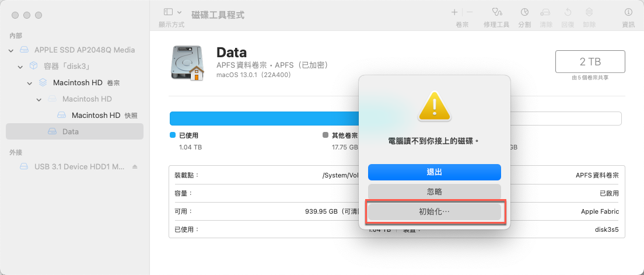
Task: Click the 退出 (Eject) dialog button
Action: coord(435,172)
